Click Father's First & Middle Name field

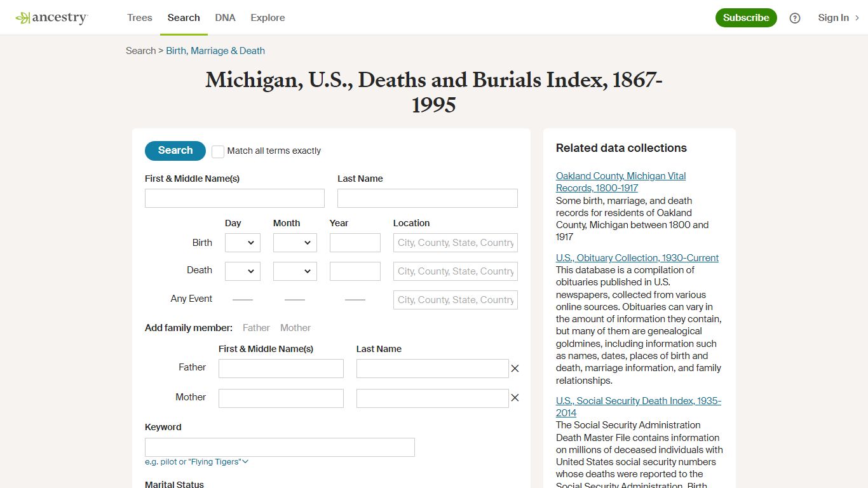point(281,369)
